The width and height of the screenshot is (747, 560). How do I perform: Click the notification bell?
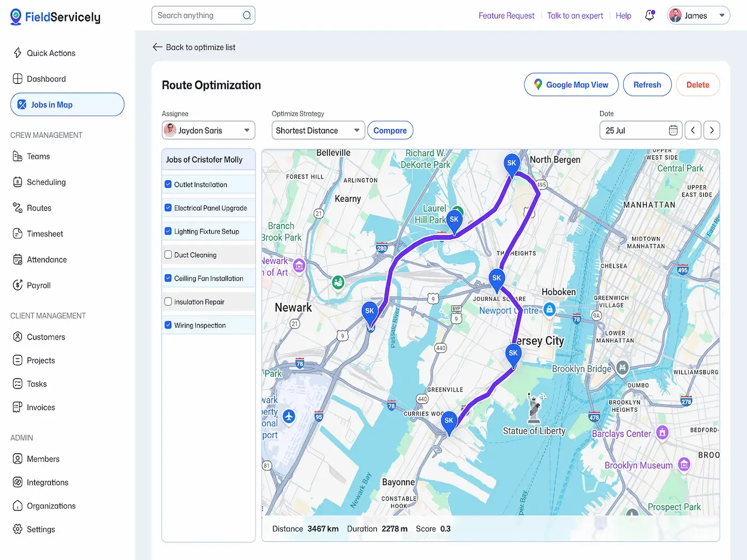click(649, 15)
